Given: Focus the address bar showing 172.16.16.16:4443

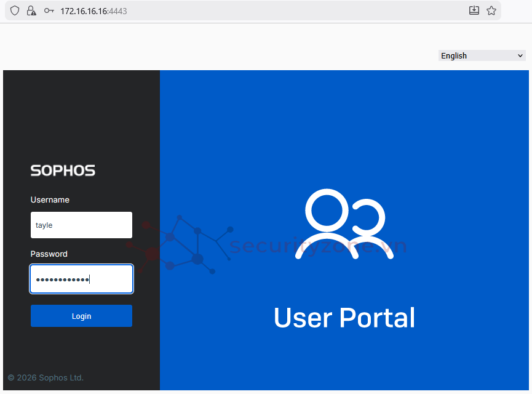Looking at the screenshot, I should (x=246, y=10).
